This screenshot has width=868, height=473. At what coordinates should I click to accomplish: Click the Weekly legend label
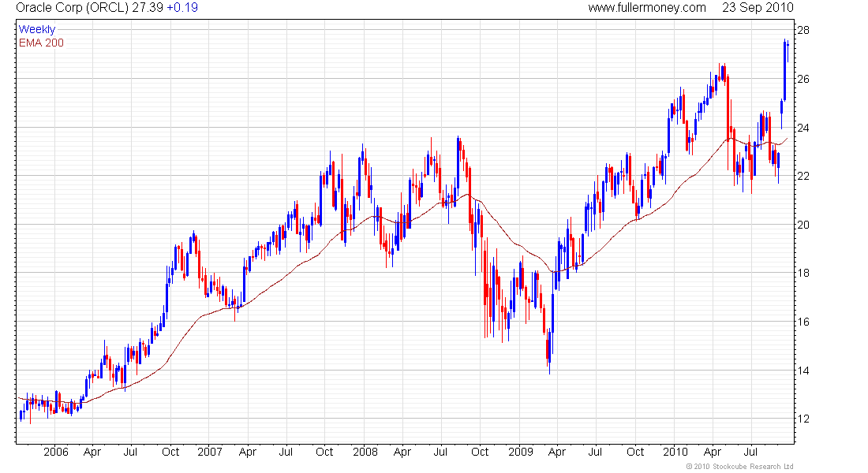[37, 29]
